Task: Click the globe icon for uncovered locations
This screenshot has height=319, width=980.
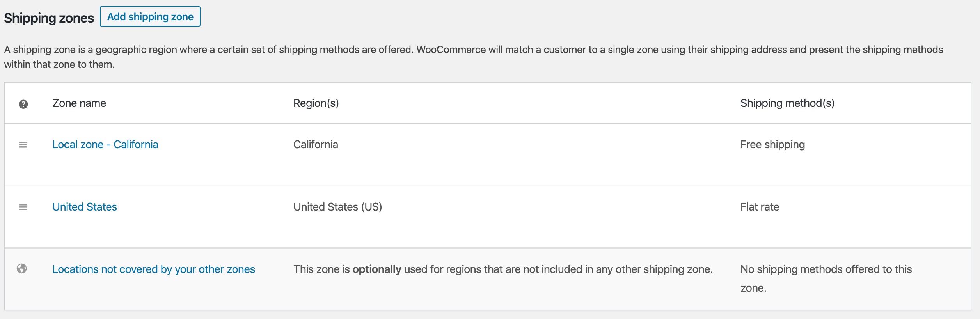Action: [22, 269]
